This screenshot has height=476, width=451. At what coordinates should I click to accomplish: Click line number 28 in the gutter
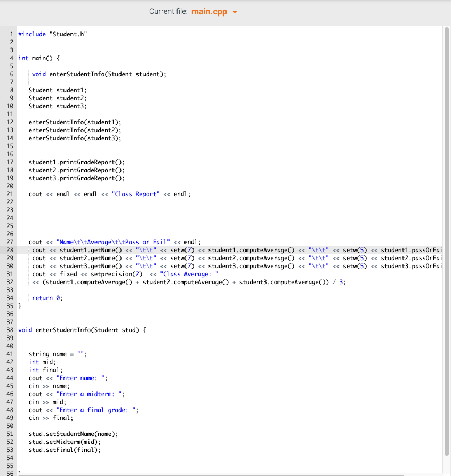10,250
